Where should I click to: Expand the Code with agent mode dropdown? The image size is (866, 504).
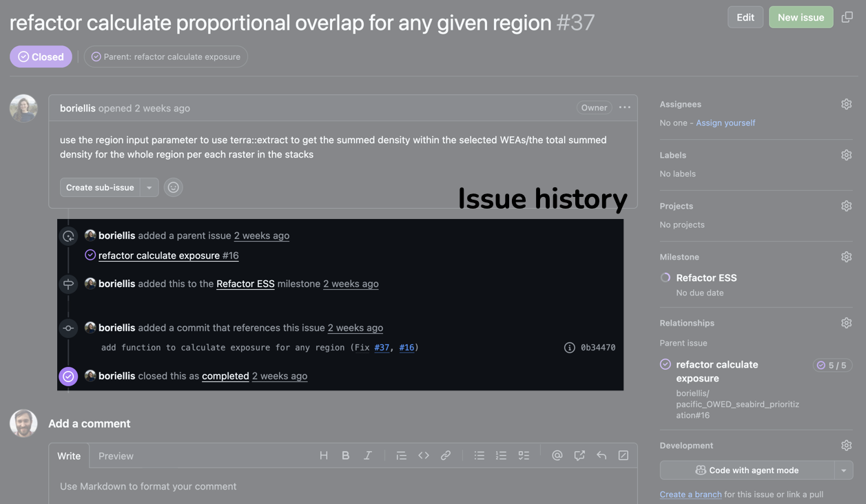[844, 470]
